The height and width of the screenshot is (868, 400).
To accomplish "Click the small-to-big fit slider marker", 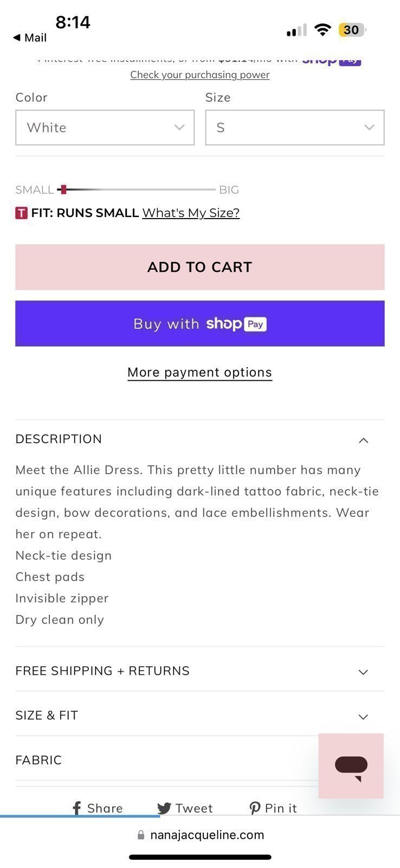I will [x=63, y=189].
